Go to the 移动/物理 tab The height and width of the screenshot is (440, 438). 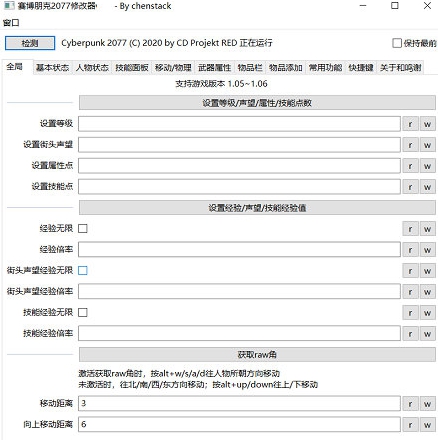[173, 68]
